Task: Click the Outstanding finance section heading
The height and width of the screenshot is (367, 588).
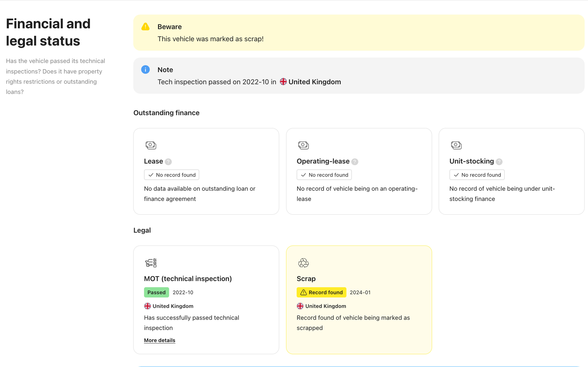Action: coord(166,113)
